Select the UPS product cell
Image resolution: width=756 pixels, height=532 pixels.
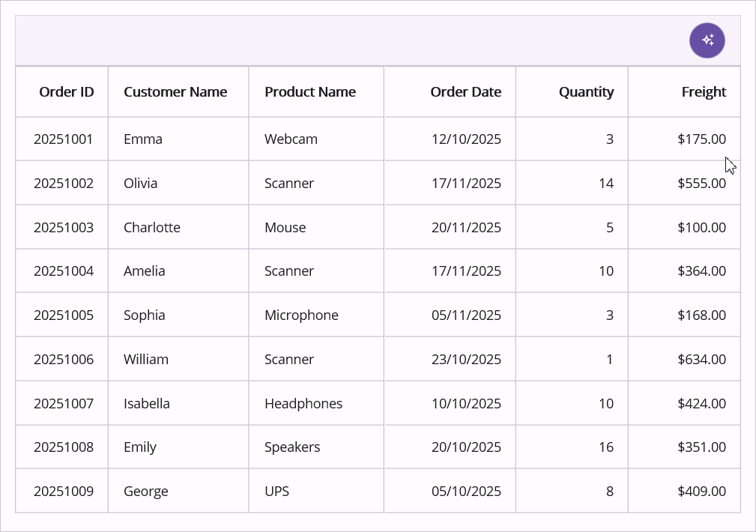pyautogui.click(x=277, y=492)
